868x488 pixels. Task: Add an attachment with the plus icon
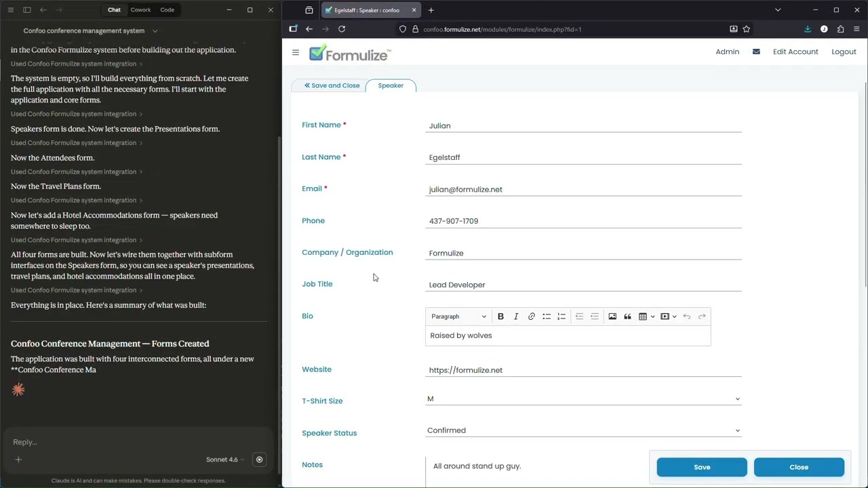(18, 460)
